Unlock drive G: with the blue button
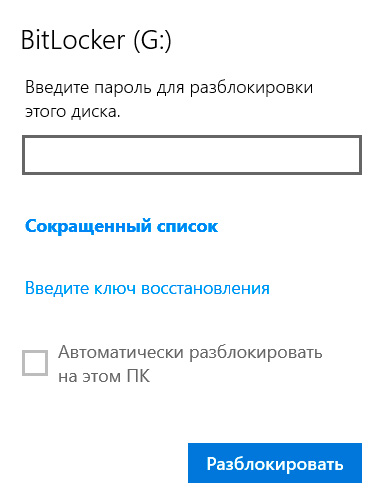This screenshot has height=503, width=386. [275, 463]
